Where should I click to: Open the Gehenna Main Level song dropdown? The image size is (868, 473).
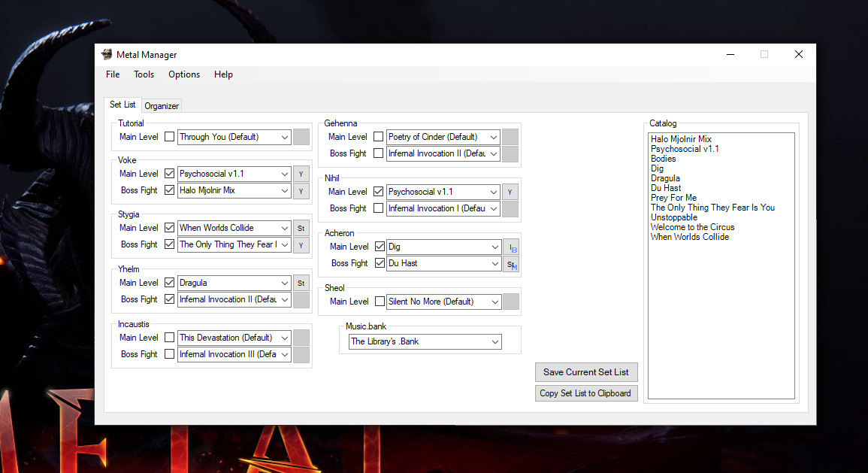(x=493, y=137)
